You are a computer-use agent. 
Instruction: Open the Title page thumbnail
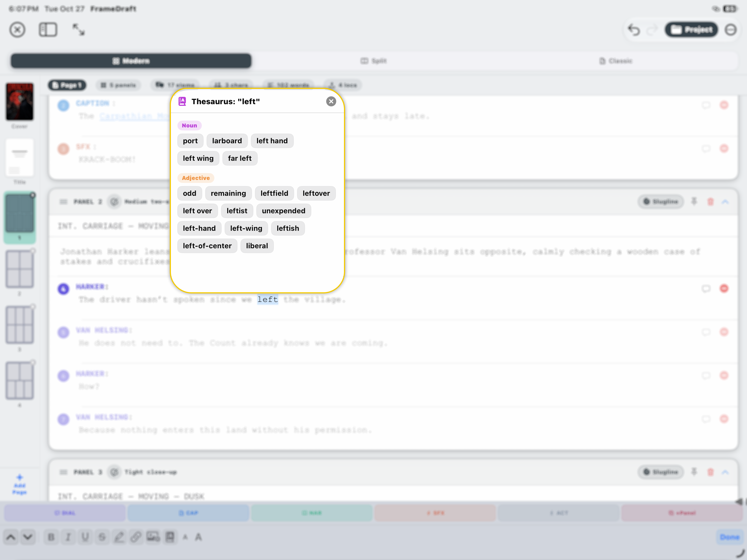tap(20, 157)
